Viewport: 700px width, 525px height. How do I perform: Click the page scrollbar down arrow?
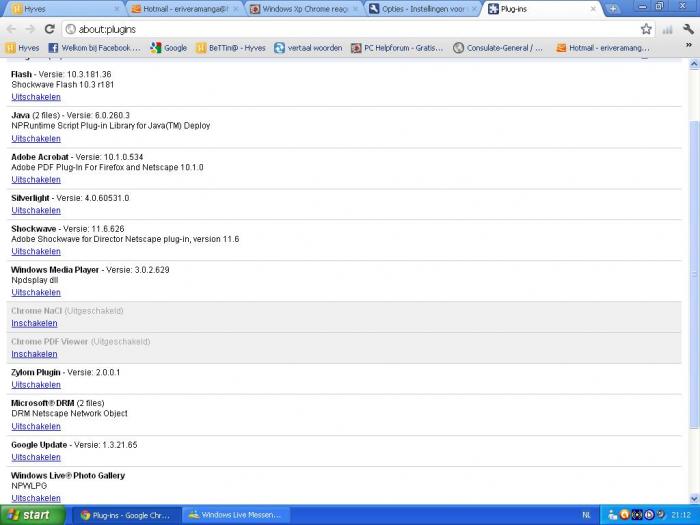tap(694, 499)
